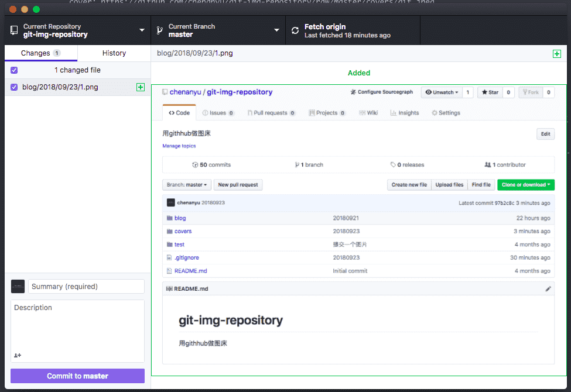This screenshot has width=571, height=392.
Task: Click in the Description text area
Action: tap(77, 331)
